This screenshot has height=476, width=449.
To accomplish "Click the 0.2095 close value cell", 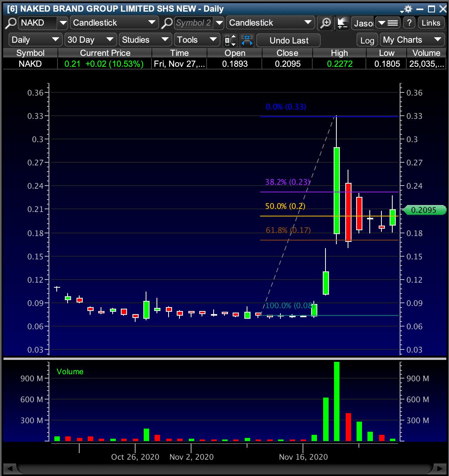I will pyautogui.click(x=287, y=64).
